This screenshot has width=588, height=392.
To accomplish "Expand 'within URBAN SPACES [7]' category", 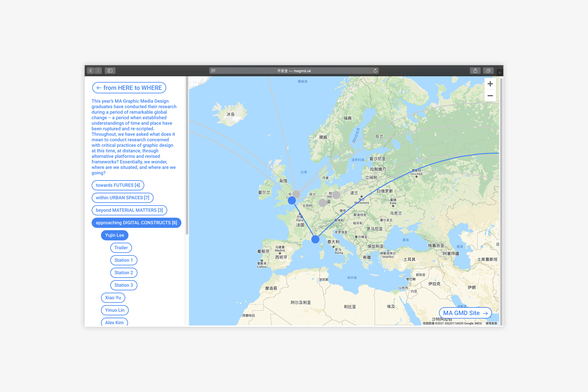I will click(122, 198).
